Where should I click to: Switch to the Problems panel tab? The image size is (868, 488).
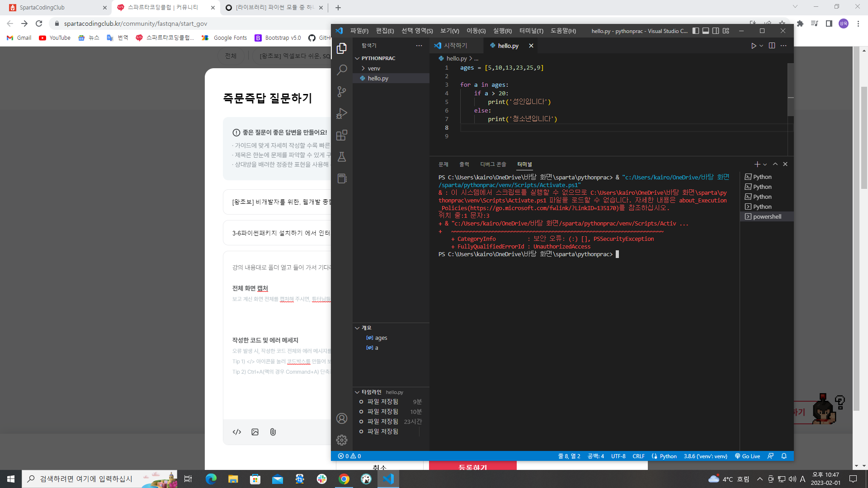tap(443, 164)
